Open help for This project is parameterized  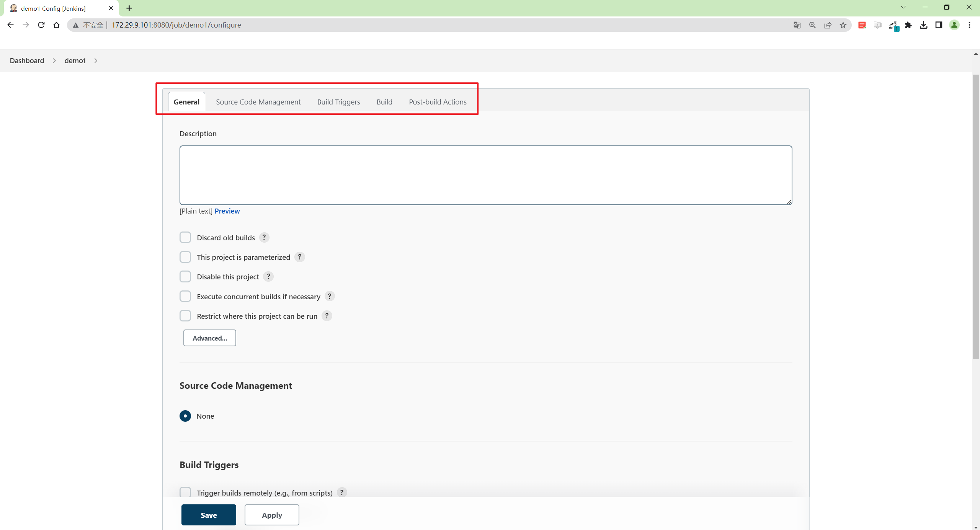tap(300, 257)
